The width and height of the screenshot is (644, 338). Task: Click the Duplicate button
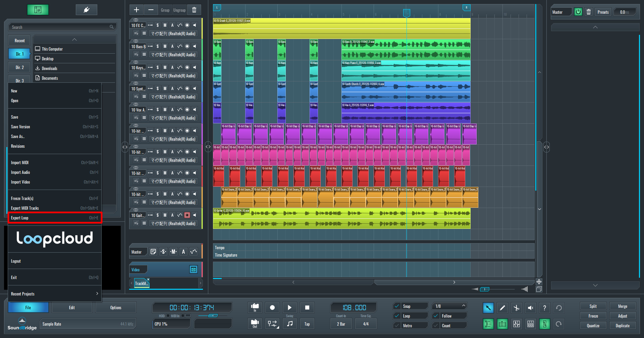coord(623,326)
